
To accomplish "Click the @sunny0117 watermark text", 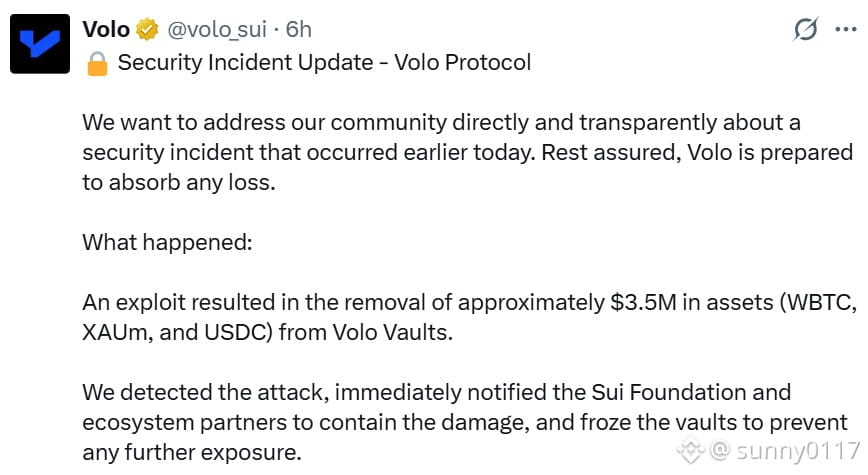I will click(x=784, y=451).
